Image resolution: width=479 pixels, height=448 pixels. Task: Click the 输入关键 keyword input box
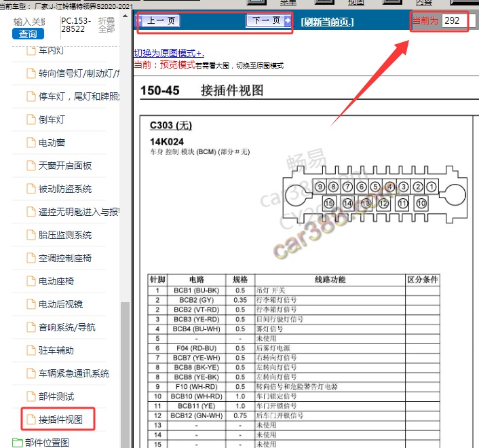click(x=29, y=22)
